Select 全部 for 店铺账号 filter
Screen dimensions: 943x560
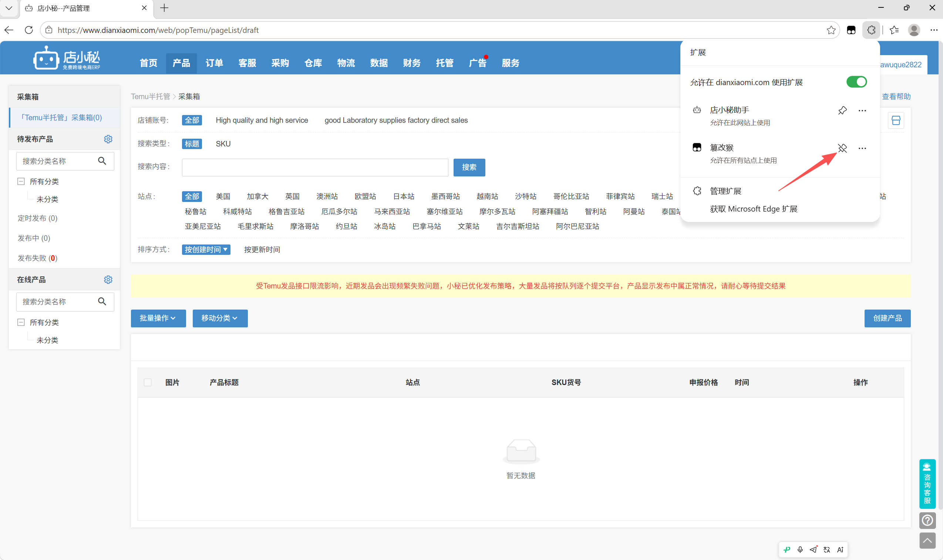pos(192,120)
